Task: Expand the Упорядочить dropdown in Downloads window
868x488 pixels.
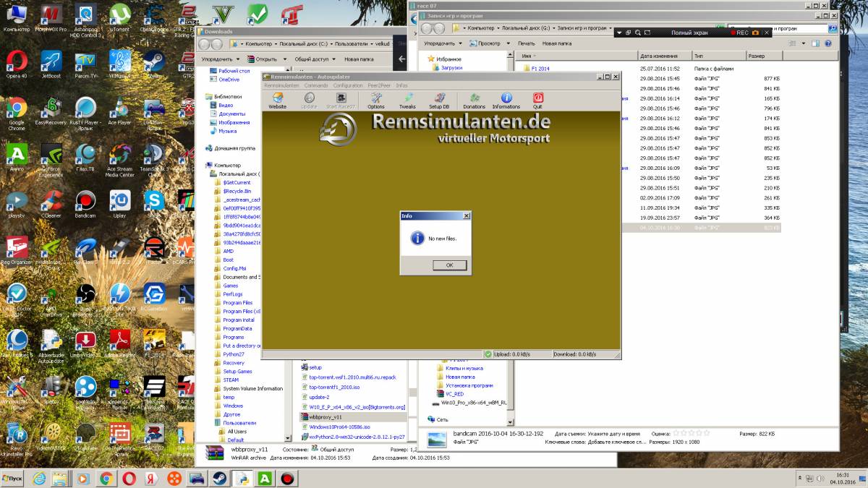Action: (x=220, y=59)
